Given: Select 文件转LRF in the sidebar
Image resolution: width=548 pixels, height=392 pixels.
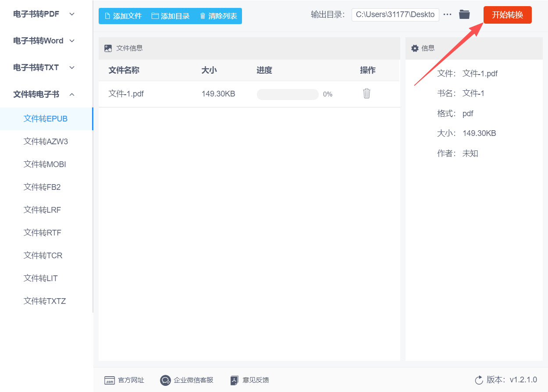Looking at the screenshot, I should (x=46, y=210).
